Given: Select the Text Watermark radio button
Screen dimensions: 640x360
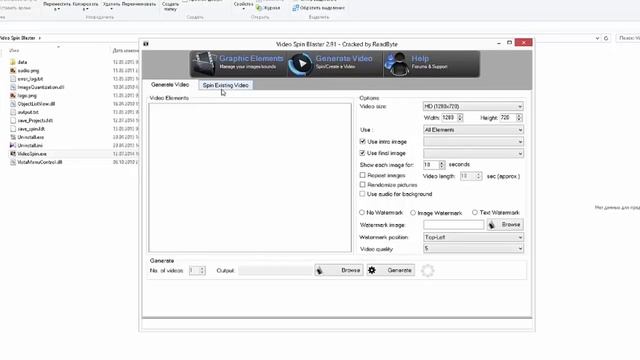Looking at the screenshot, I should pyautogui.click(x=475, y=212).
